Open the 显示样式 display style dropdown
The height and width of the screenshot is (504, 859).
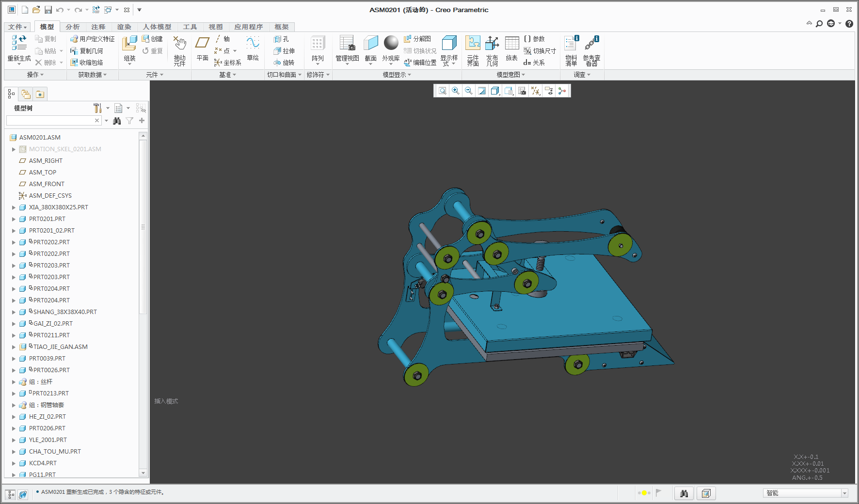point(449,50)
